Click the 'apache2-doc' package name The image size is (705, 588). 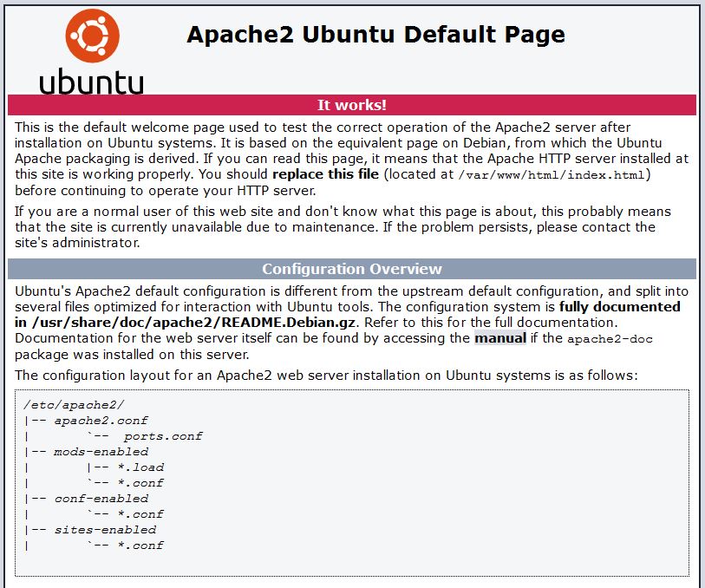[610, 338]
